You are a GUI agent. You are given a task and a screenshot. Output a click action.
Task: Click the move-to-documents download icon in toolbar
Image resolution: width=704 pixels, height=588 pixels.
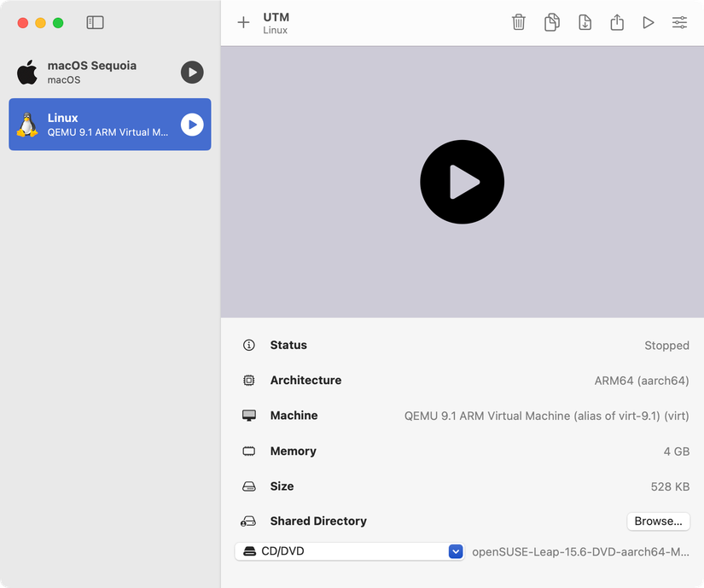(x=585, y=22)
